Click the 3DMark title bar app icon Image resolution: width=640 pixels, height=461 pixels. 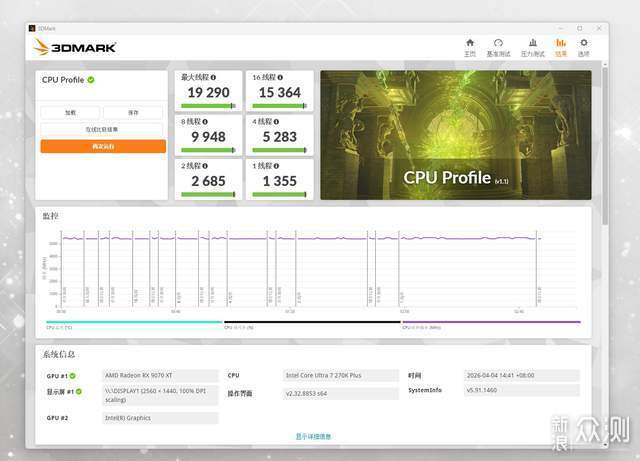tap(32, 28)
